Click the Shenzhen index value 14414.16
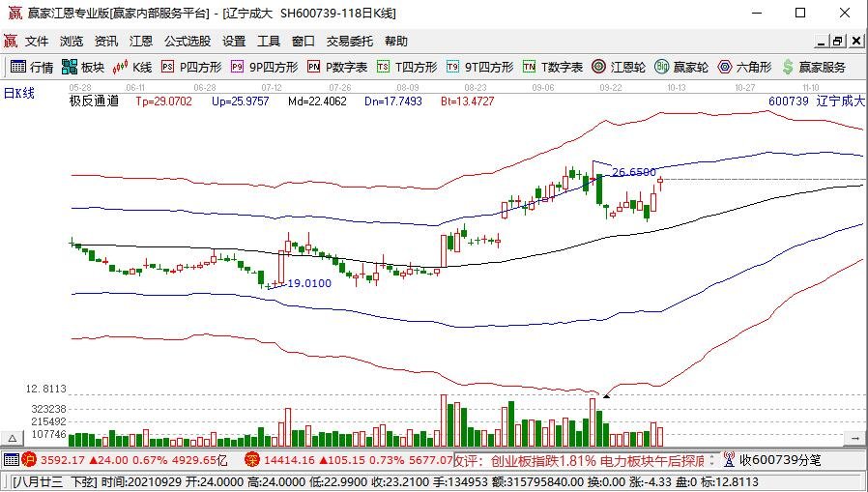The image size is (868, 492). click(291, 460)
